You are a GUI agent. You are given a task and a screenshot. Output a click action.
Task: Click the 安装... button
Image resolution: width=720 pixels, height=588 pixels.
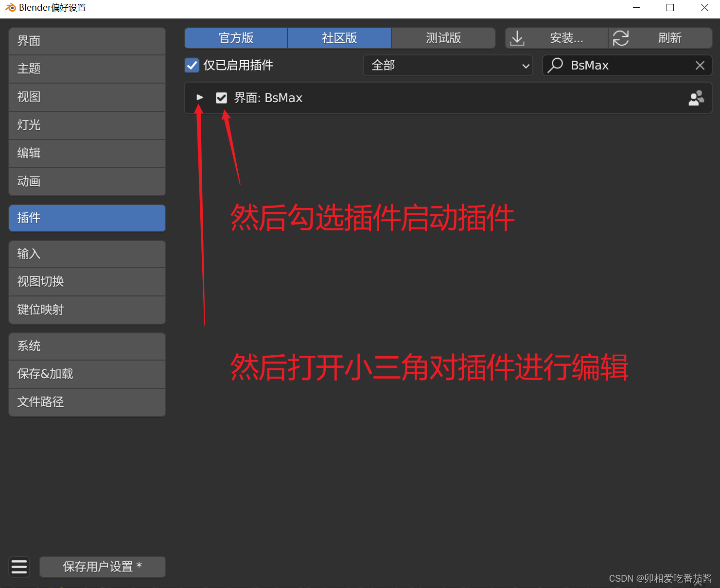click(557, 38)
